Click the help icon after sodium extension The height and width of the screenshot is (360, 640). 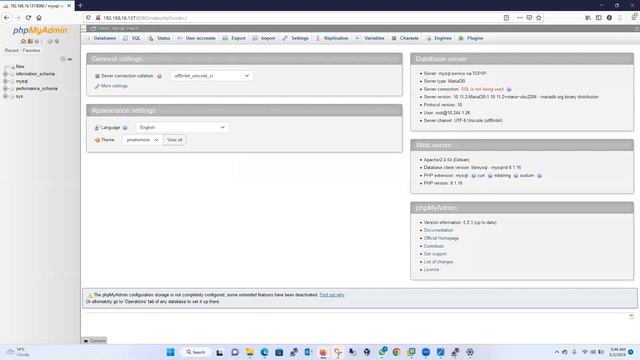(539, 176)
